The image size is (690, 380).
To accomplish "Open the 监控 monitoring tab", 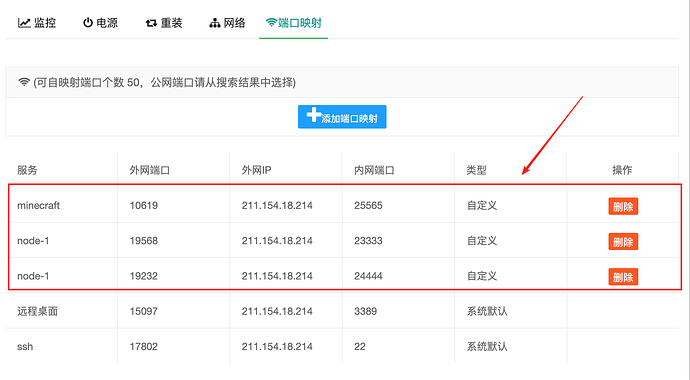I will (x=37, y=23).
